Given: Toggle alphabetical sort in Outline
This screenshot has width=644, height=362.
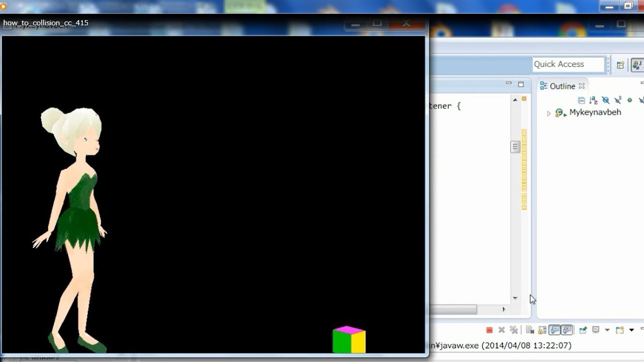Looking at the screenshot, I should coord(593,101).
